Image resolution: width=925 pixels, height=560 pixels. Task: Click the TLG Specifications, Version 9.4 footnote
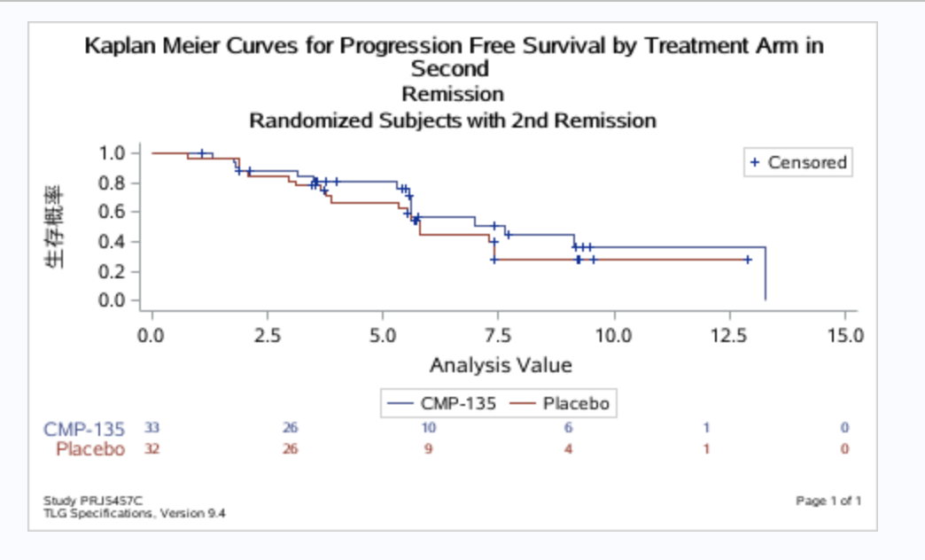pos(134,512)
